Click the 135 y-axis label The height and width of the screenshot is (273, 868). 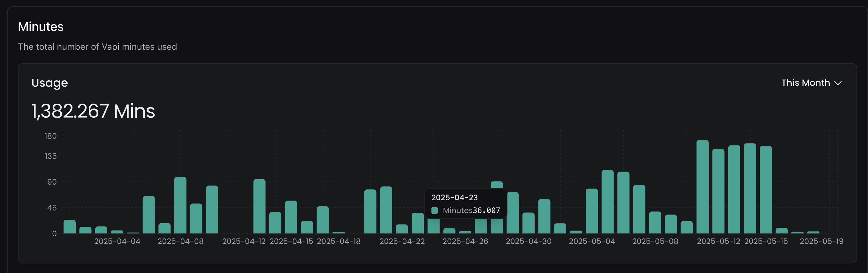coord(50,156)
